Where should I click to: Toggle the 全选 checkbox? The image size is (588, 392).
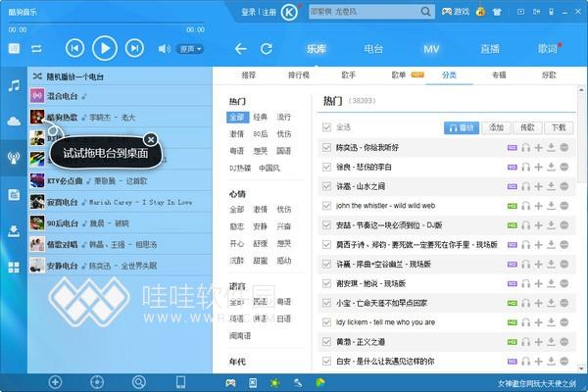326,127
